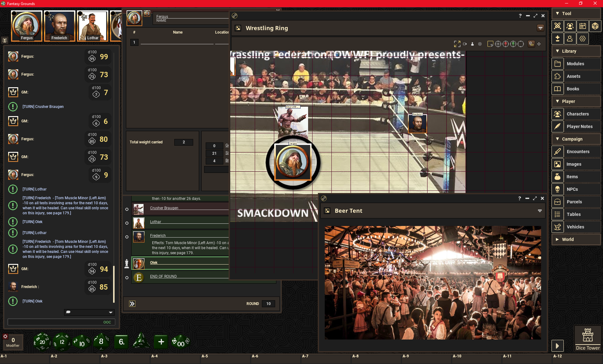Open Player Notes

(x=576, y=126)
